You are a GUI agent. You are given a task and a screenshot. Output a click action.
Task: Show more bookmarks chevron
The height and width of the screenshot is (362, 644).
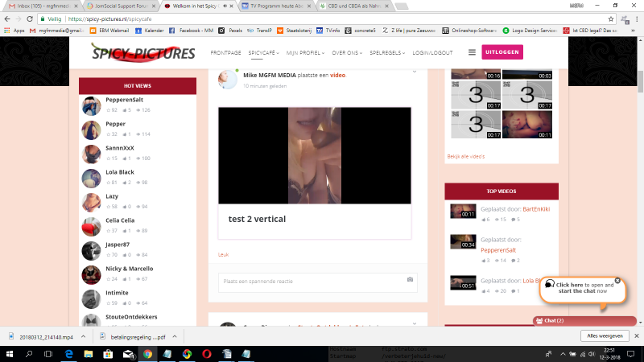pos(633,31)
